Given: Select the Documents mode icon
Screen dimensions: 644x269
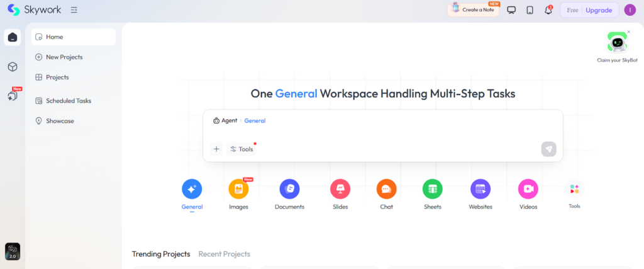Looking at the screenshot, I should [289, 189].
